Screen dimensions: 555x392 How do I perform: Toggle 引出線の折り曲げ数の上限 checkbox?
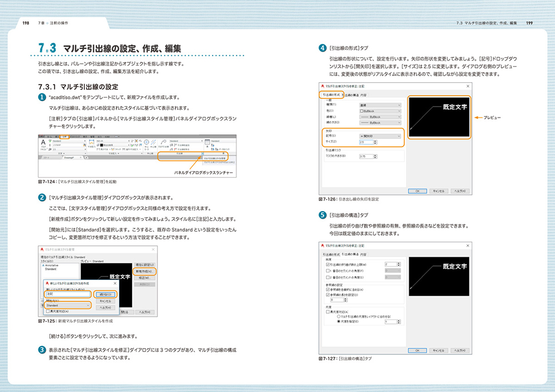point(328,264)
